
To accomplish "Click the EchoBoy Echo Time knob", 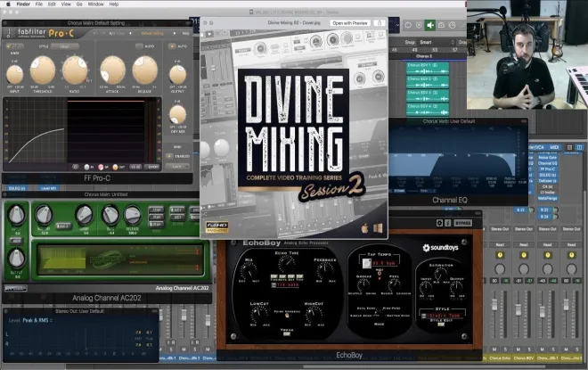I will [x=287, y=264].
